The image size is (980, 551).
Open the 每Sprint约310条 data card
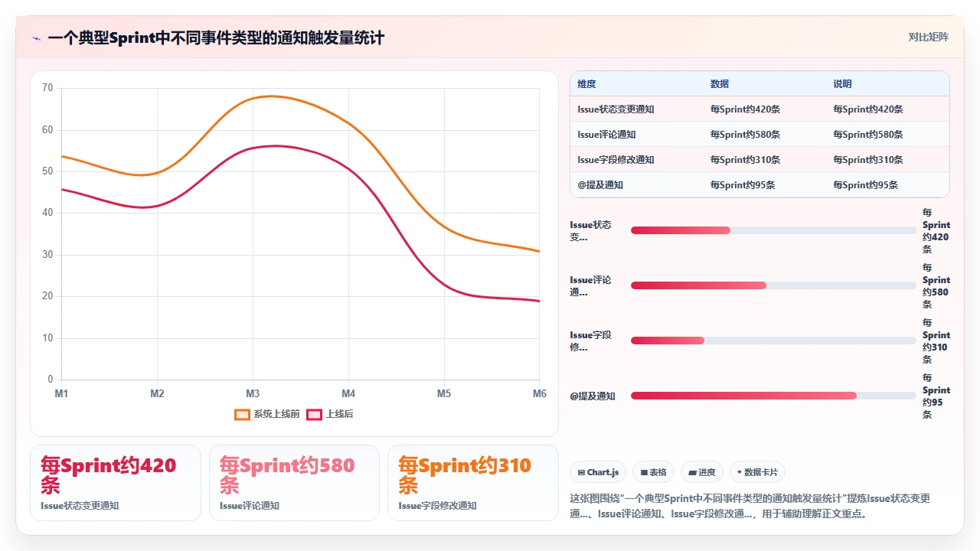(x=473, y=483)
